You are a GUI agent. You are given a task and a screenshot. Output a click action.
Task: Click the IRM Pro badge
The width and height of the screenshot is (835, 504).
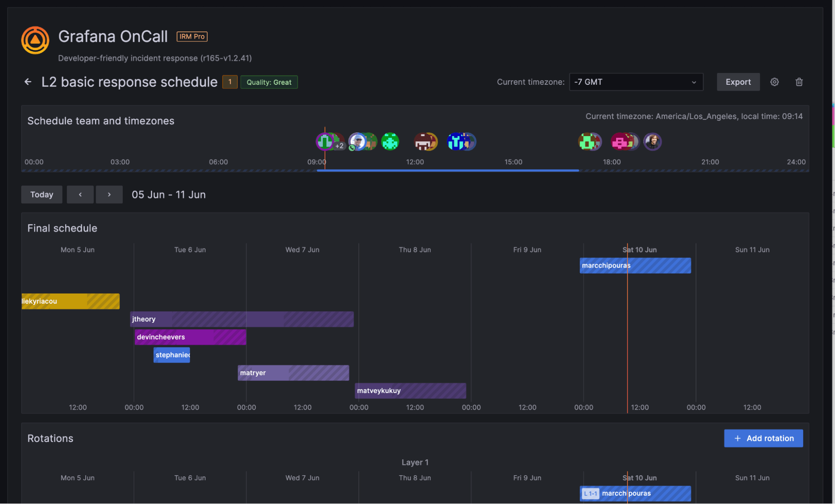192,36
